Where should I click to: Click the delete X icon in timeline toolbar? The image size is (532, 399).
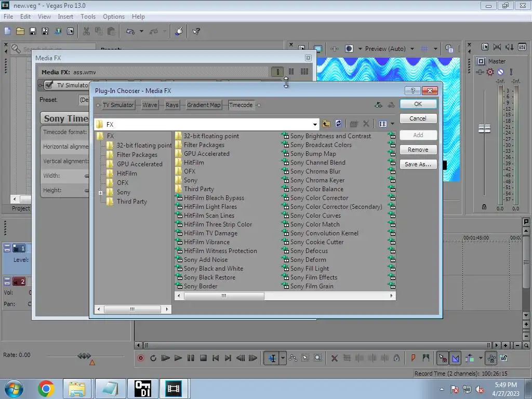click(x=335, y=358)
